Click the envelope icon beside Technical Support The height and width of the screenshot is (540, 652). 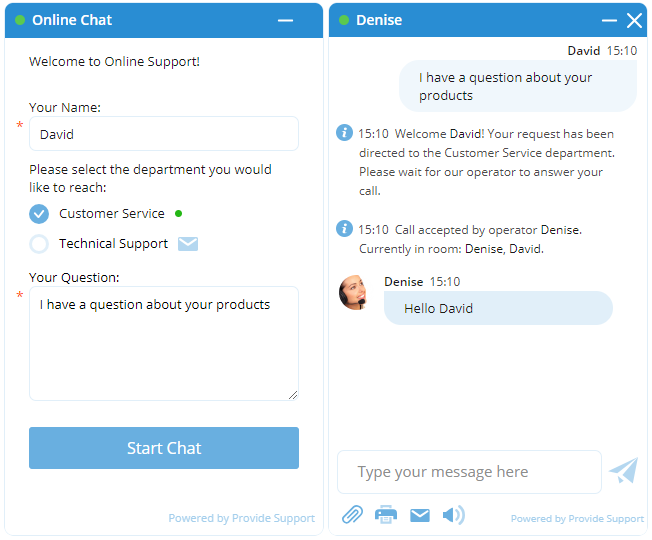[188, 243]
